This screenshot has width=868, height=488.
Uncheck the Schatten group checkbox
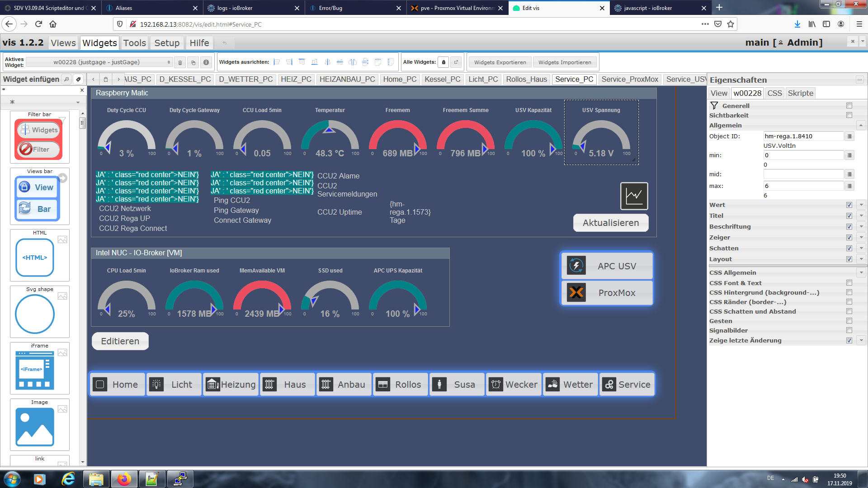849,248
